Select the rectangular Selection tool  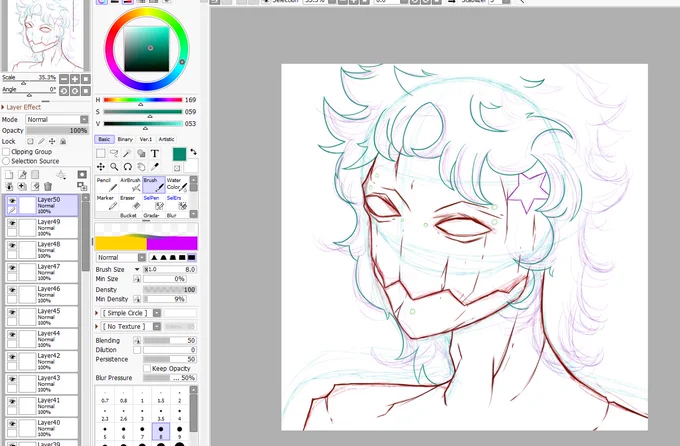tap(101, 154)
